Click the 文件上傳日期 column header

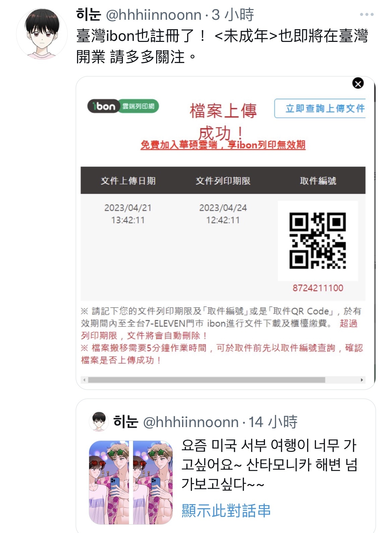pyautogui.click(x=128, y=181)
